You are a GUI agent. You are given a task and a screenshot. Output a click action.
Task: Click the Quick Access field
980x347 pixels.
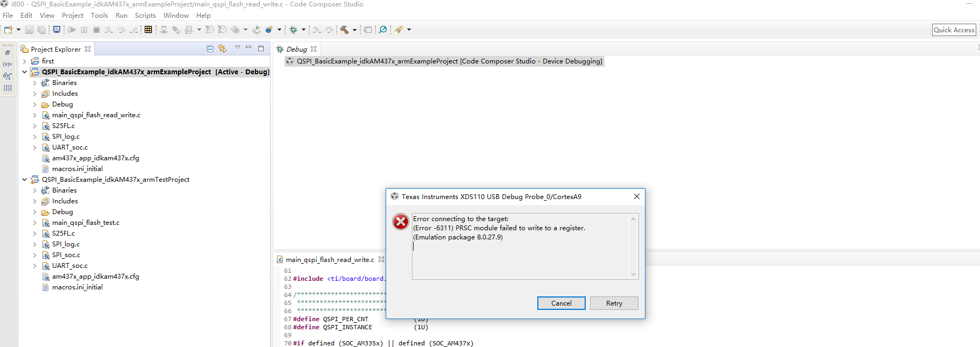coord(954,30)
